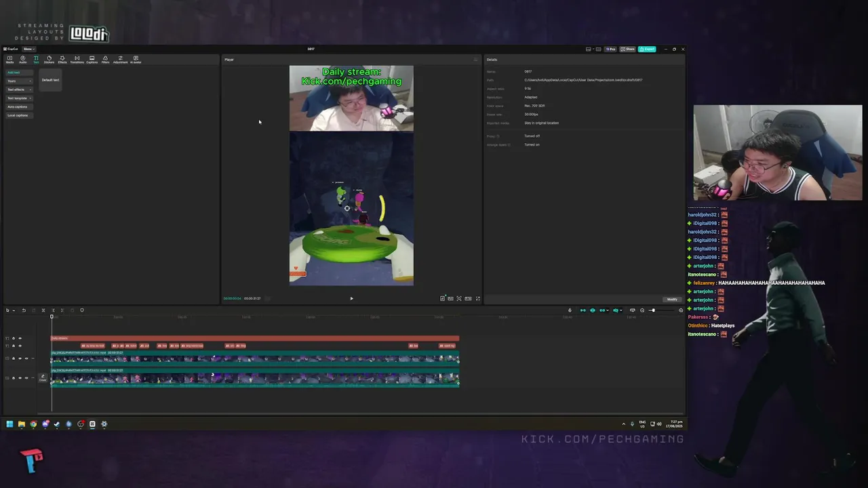Select the Daily stream text clip on timeline

click(255, 338)
